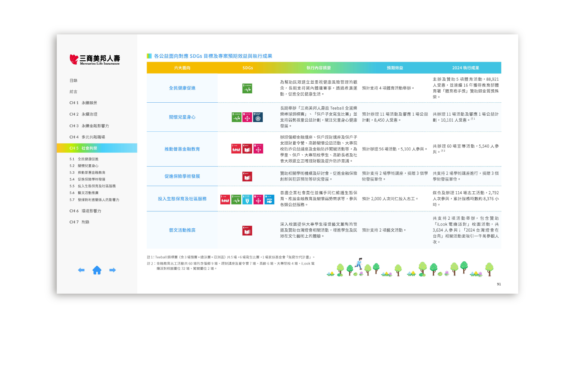Click SDG 4 education icon in 藝文活動推廣 row
The image size is (575, 392).
(x=247, y=230)
